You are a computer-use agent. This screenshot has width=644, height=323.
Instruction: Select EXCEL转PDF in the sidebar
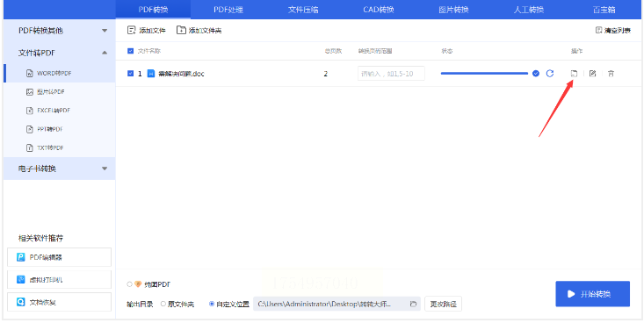[60, 111]
